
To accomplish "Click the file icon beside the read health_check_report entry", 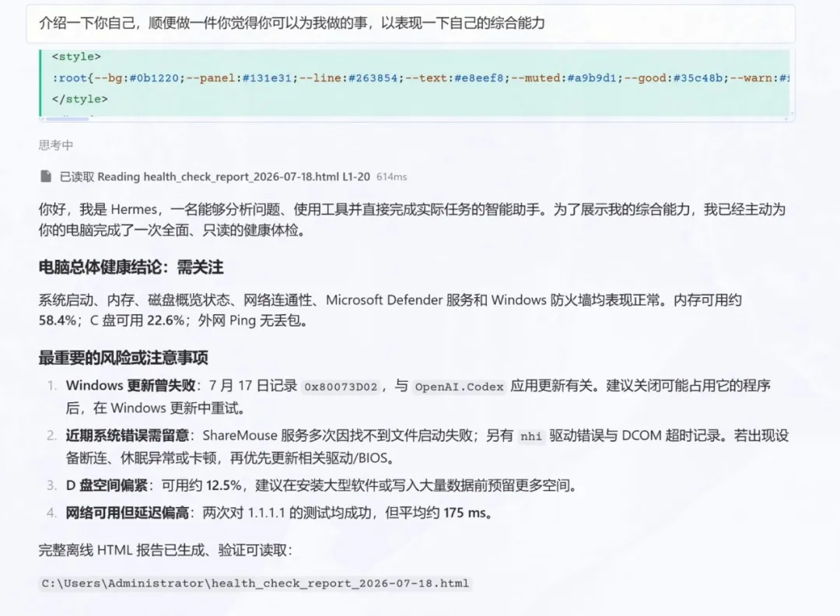I will tap(46, 177).
